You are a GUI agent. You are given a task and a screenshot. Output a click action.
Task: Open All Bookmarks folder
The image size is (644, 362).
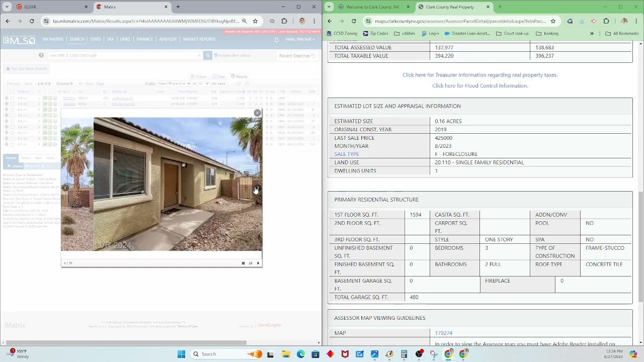tap(622, 34)
